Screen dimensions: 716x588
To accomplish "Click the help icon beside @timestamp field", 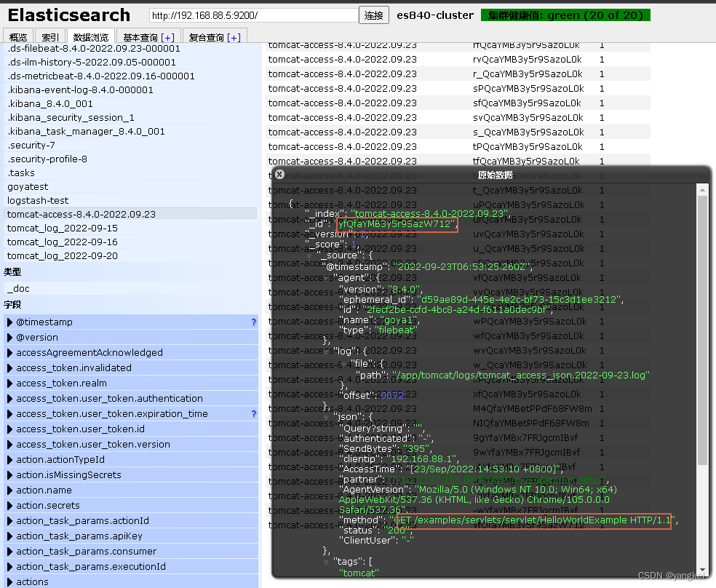I will click(253, 322).
